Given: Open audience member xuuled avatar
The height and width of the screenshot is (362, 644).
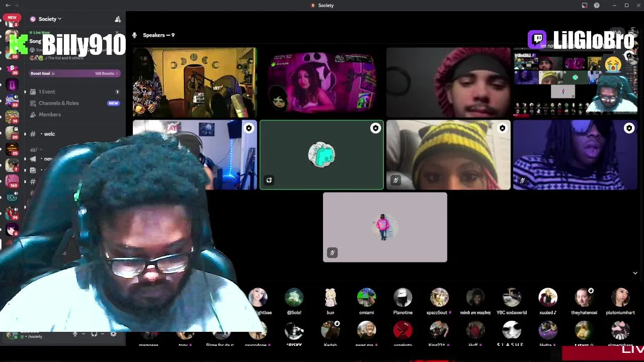Looking at the screenshot, I should (548, 297).
